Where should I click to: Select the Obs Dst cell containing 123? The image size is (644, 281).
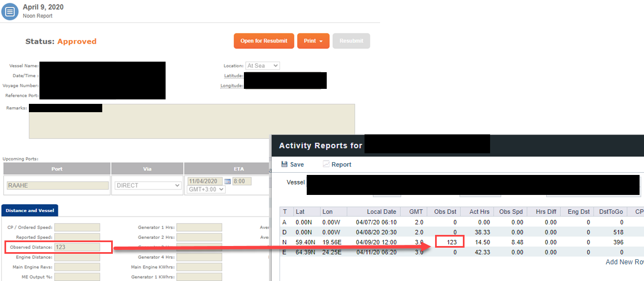tap(450, 242)
